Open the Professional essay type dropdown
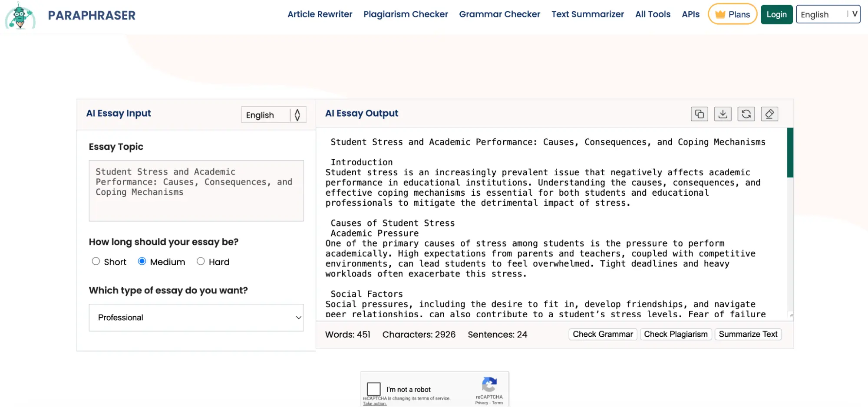868x407 pixels. tap(196, 318)
